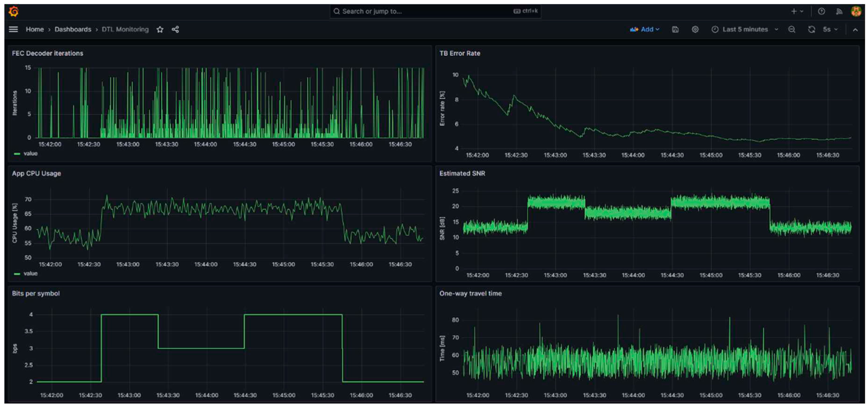Click the save dashboard icon
The height and width of the screenshot is (408, 868).
[675, 29]
